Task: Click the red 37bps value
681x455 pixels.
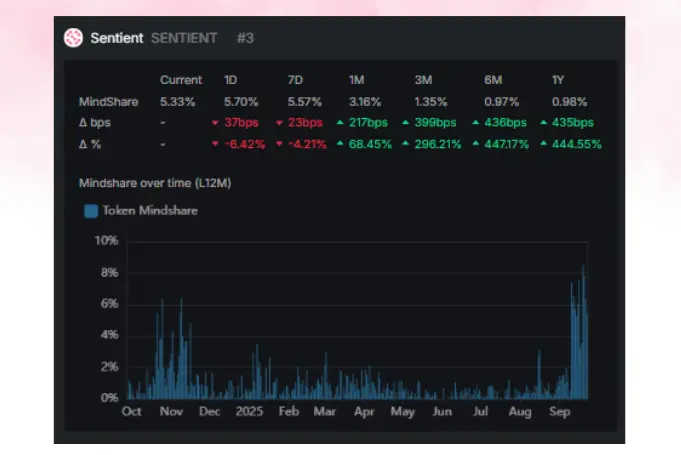Action: (x=241, y=122)
